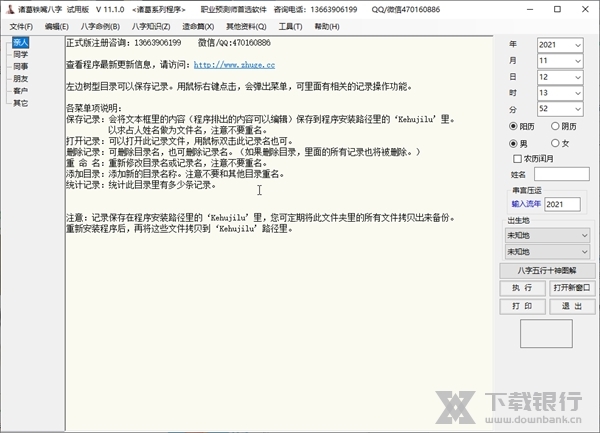Open the www.zhuge.cc hyperlink
This screenshot has width=600, height=433.
234,65
